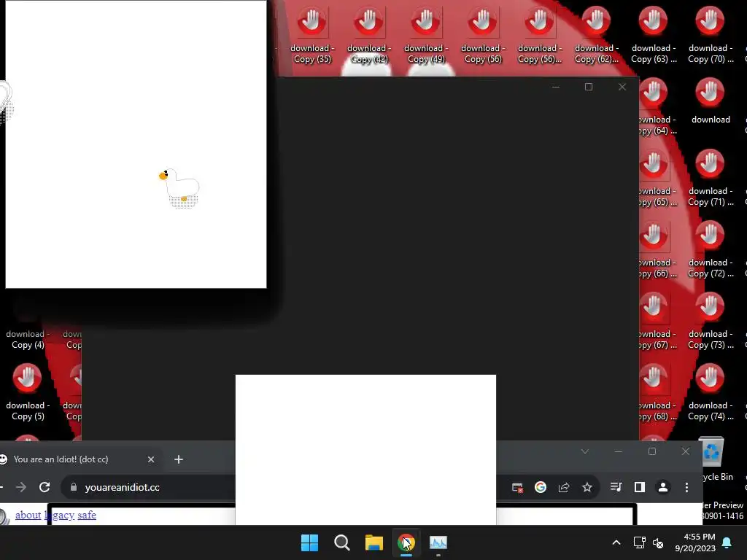Select 'Copy (64)' desktop icon
This screenshot has width=747, height=560.
pyautogui.click(x=658, y=107)
